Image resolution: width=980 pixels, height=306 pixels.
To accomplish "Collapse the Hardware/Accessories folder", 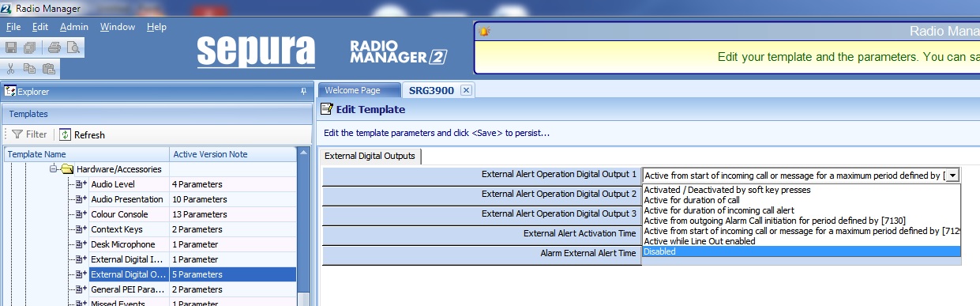I will click(x=54, y=169).
